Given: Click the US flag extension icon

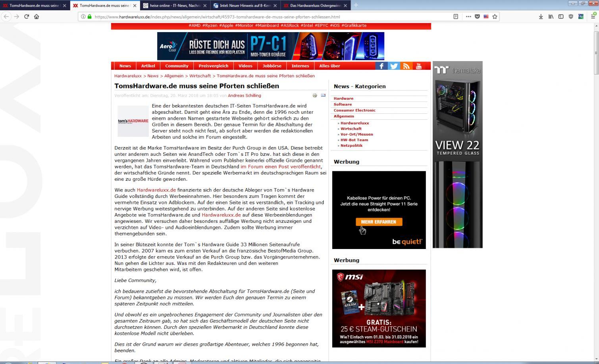Looking at the screenshot, I should point(486,17).
